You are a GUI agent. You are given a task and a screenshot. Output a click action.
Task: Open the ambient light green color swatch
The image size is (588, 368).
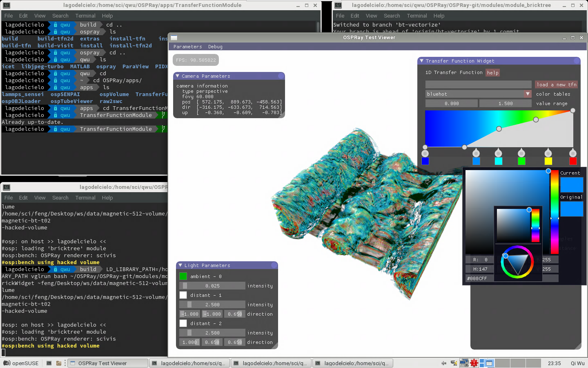[183, 276]
